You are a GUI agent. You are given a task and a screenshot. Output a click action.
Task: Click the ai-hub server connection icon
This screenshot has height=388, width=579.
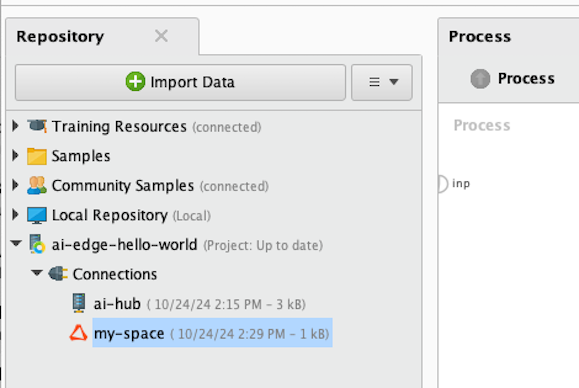(x=79, y=303)
